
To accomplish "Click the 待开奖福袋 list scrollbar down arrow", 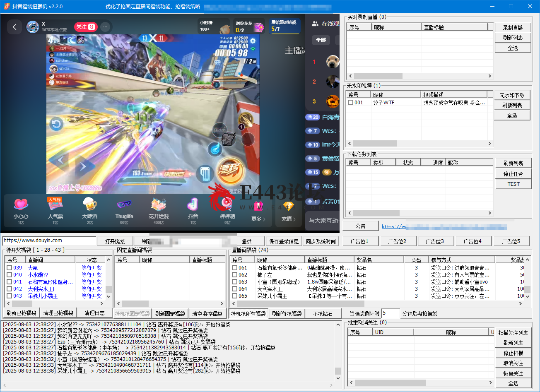I will pos(109,296).
